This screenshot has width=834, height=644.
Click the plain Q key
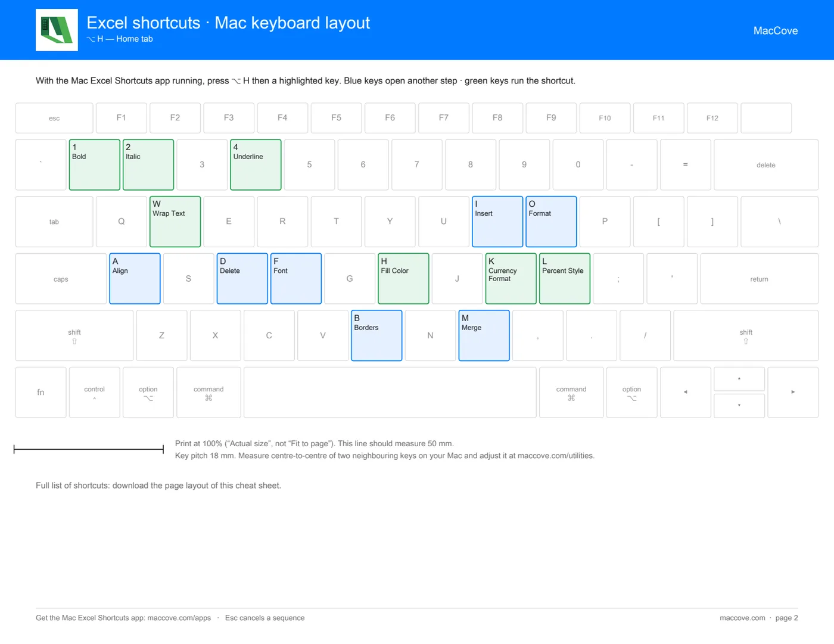pyautogui.click(x=122, y=222)
